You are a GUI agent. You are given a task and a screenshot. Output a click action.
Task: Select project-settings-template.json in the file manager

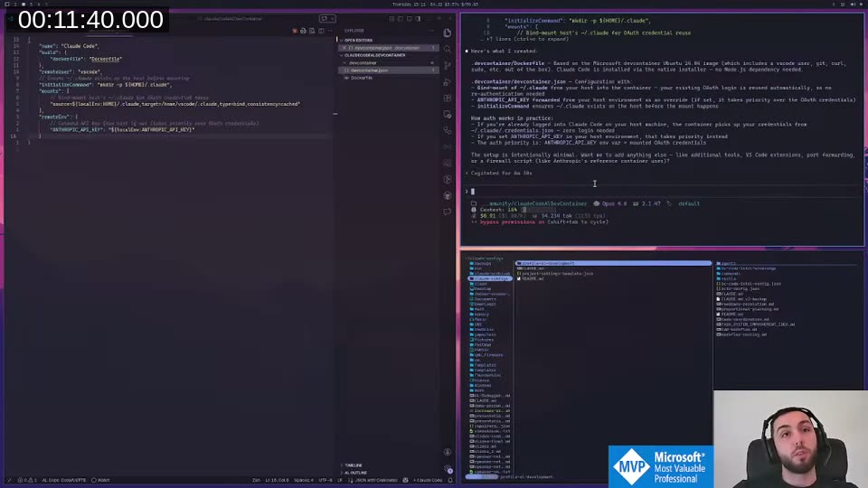pyautogui.click(x=556, y=273)
